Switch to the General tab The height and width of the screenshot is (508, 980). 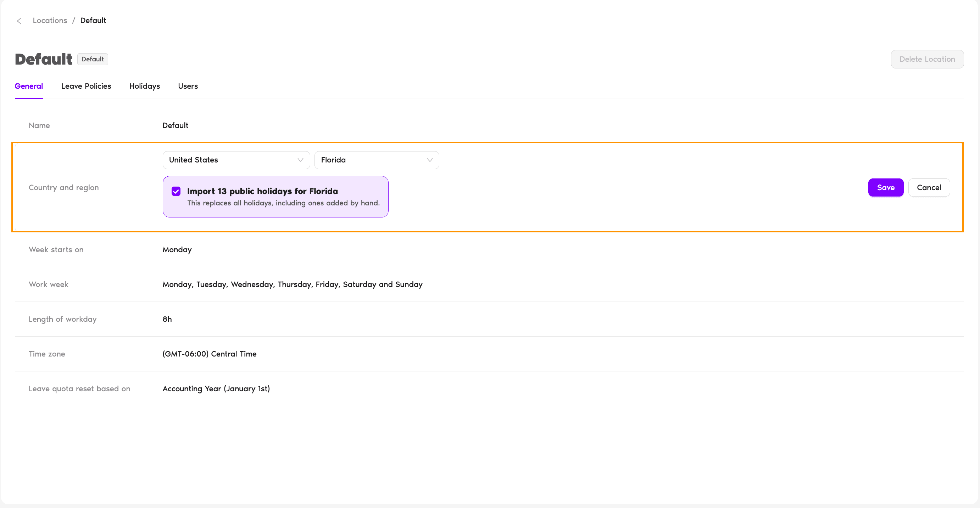[x=29, y=86]
